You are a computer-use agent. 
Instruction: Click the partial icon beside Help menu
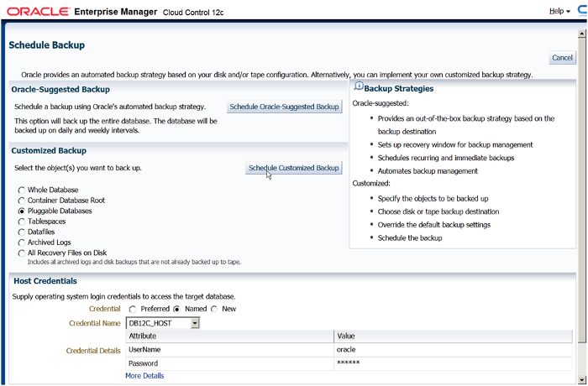click(x=580, y=11)
